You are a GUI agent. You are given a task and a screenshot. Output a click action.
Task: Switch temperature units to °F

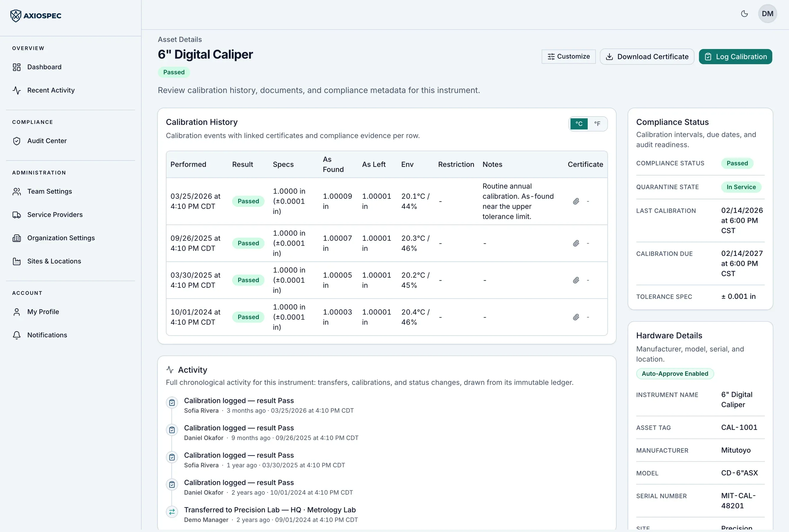click(597, 124)
